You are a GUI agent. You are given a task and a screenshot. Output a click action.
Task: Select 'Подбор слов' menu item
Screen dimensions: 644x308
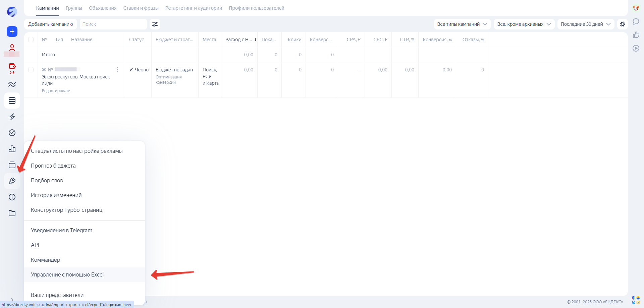tap(85, 180)
